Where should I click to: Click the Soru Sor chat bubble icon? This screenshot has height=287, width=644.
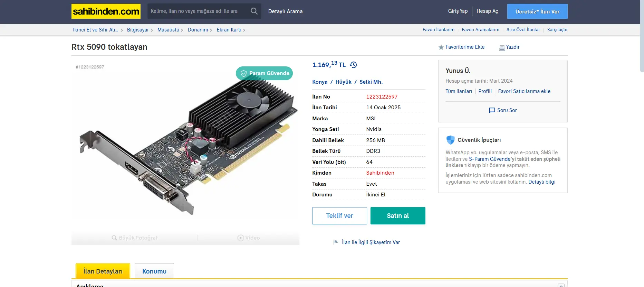(x=492, y=110)
